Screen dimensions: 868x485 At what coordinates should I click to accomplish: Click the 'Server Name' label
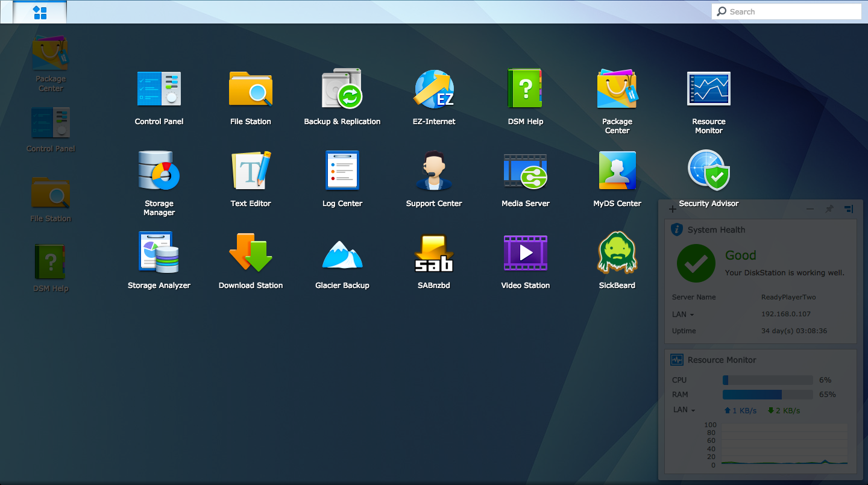[x=694, y=298]
